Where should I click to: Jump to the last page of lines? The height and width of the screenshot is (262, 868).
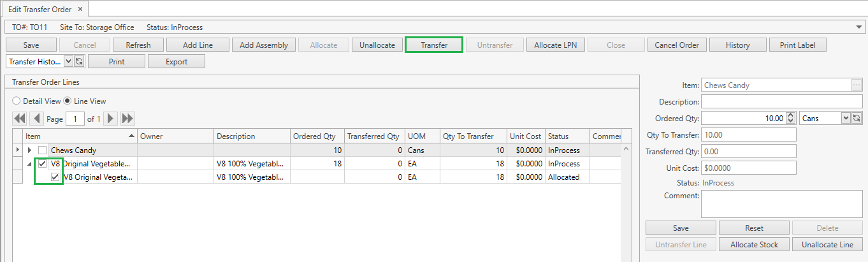(x=127, y=119)
